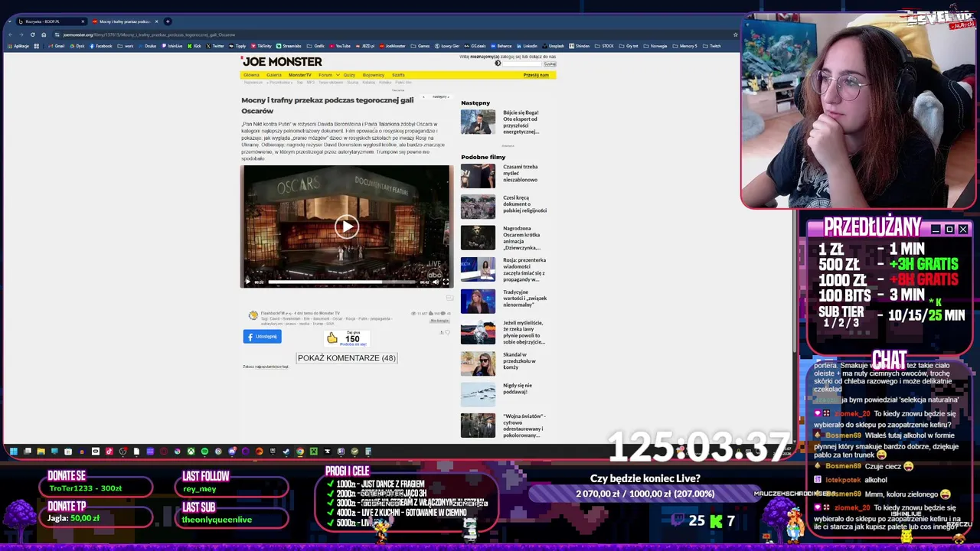The width and height of the screenshot is (980, 551).
Task: Open the Xbox app from taskbar
Action: coord(191,452)
